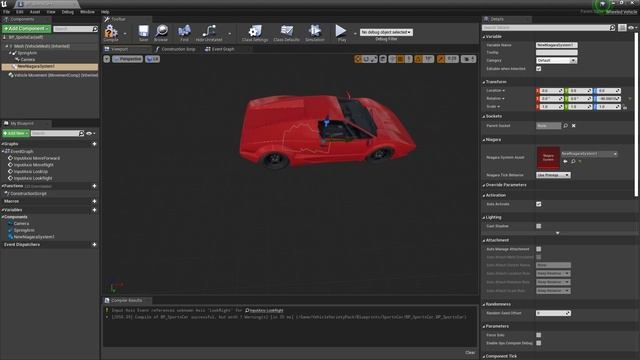Select the rotate gizmo in viewport toolbar
The image size is (640, 360).
366,59
